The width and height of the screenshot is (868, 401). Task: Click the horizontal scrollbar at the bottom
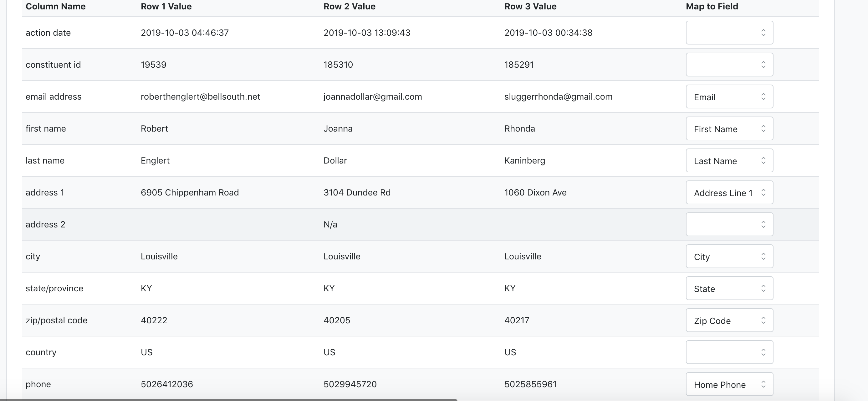click(x=229, y=400)
